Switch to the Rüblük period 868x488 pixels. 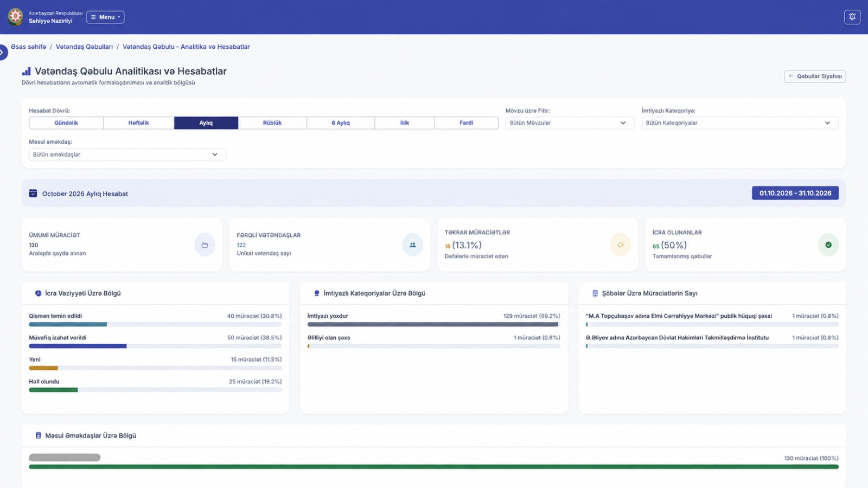[x=272, y=123]
